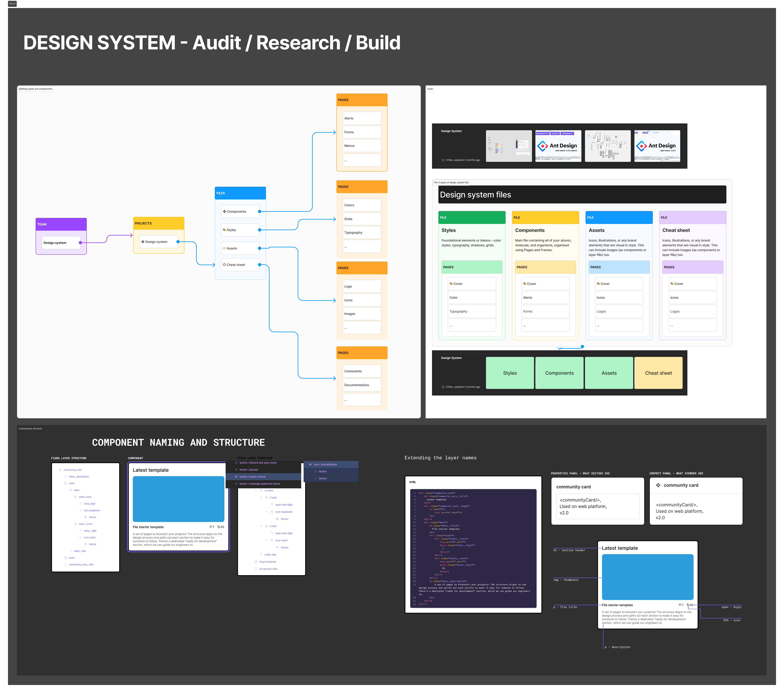Collapse the ul.stats layer

pos(256,490)
